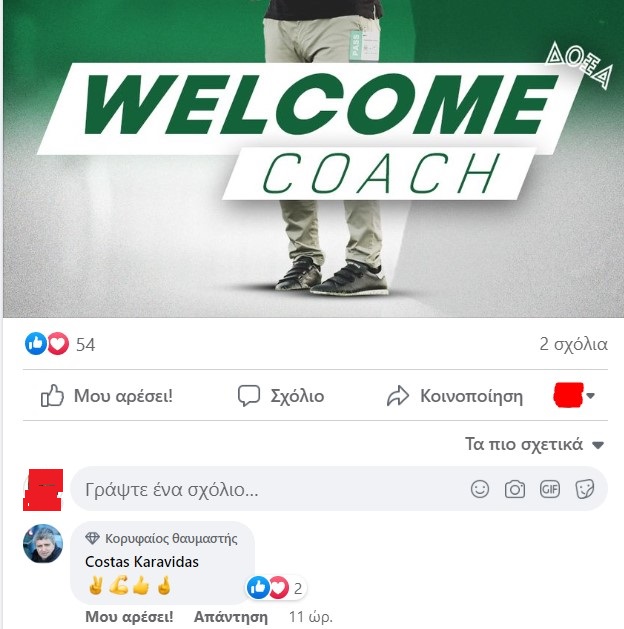The width and height of the screenshot is (624, 629).
Task: Click the diamond top fan badge icon
Action: (92, 538)
